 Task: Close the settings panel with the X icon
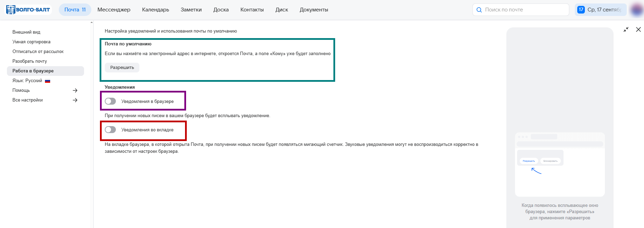pos(638,30)
